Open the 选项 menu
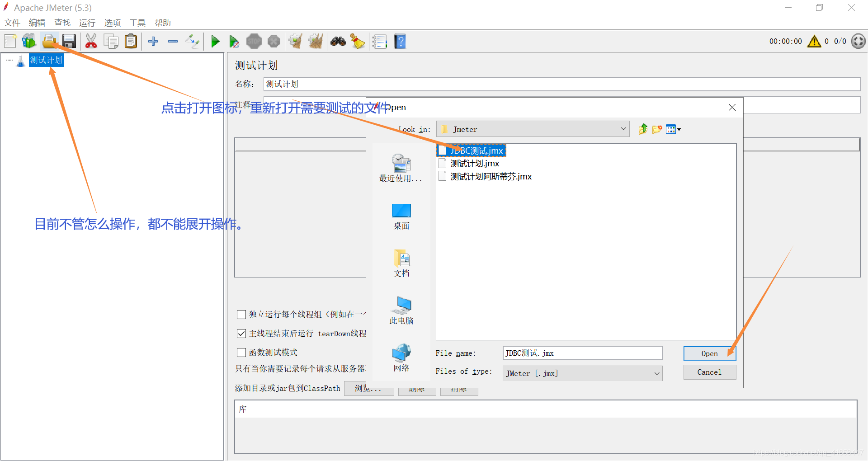 [113, 23]
